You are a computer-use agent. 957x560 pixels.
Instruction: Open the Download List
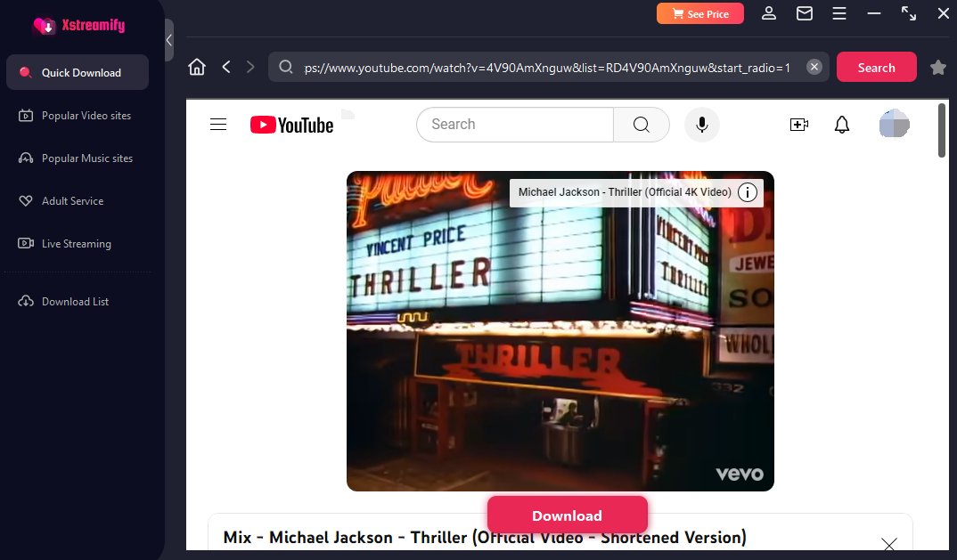[x=63, y=301]
